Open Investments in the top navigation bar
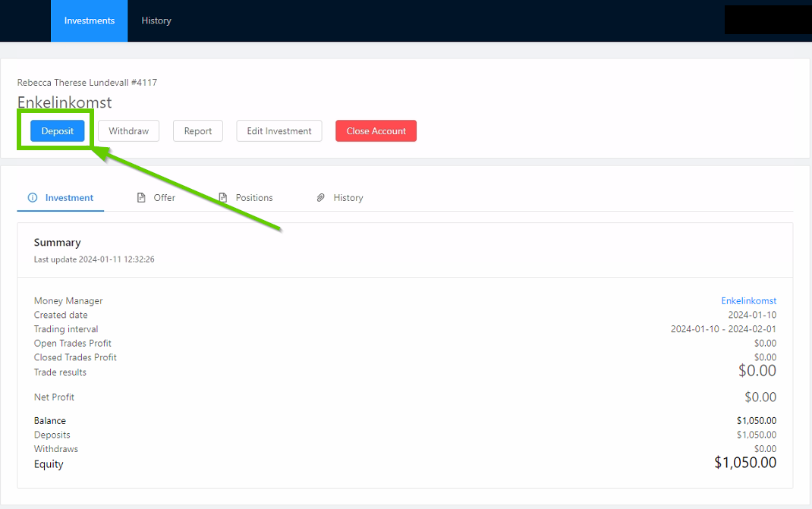 click(90, 20)
